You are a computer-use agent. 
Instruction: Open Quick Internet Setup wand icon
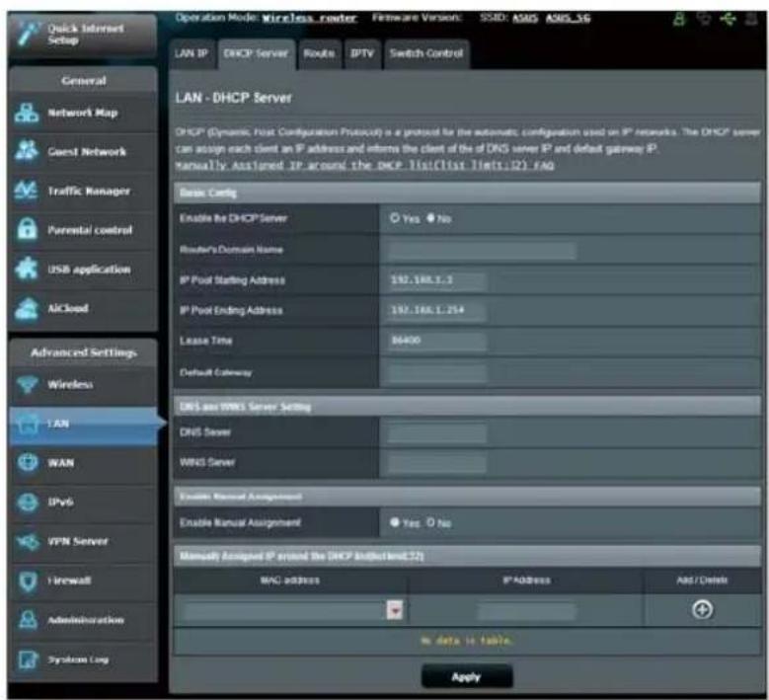click(28, 34)
